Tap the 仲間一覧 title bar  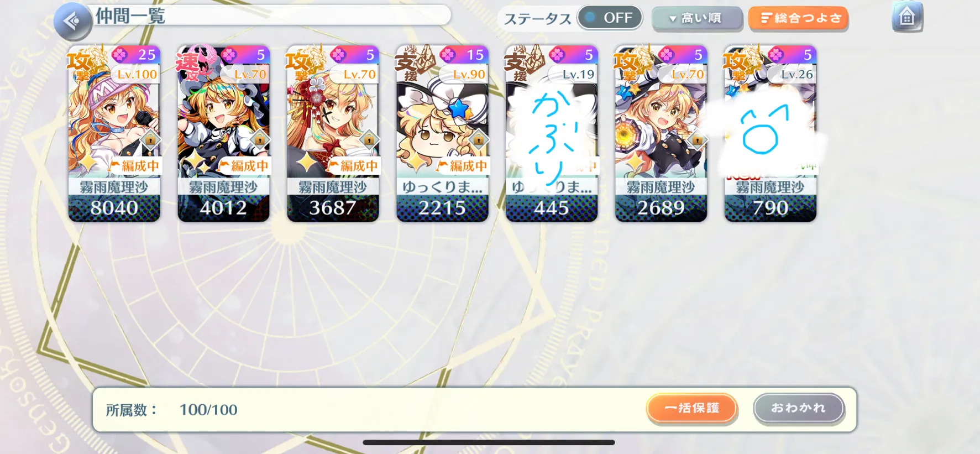(x=271, y=15)
